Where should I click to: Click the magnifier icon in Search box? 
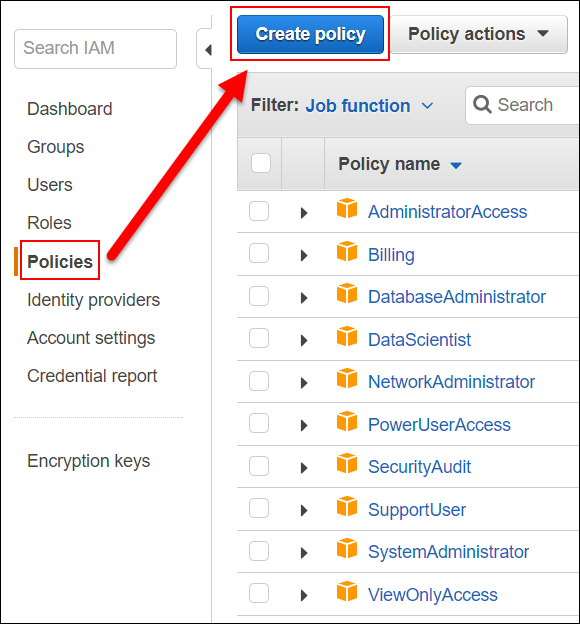(482, 105)
